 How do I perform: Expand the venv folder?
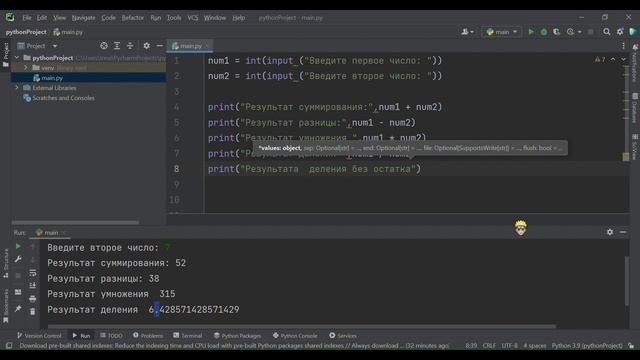pos(26,68)
